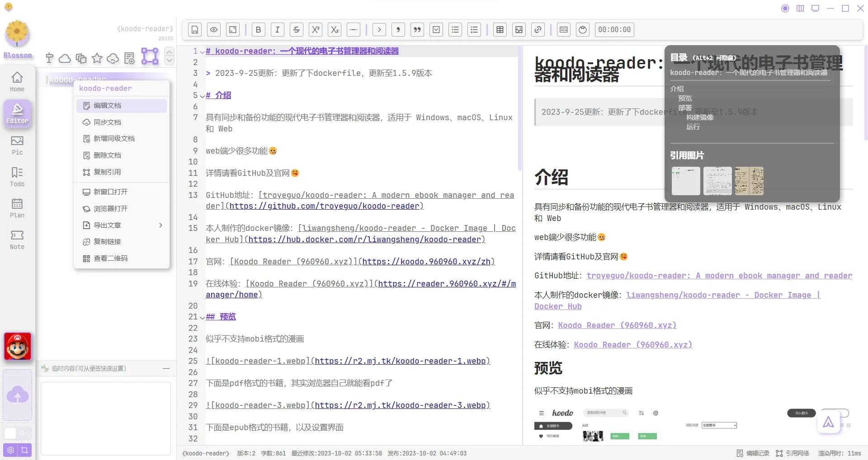Insert a table from the toolbar
This screenshot has width=868, height=460.
500,30
